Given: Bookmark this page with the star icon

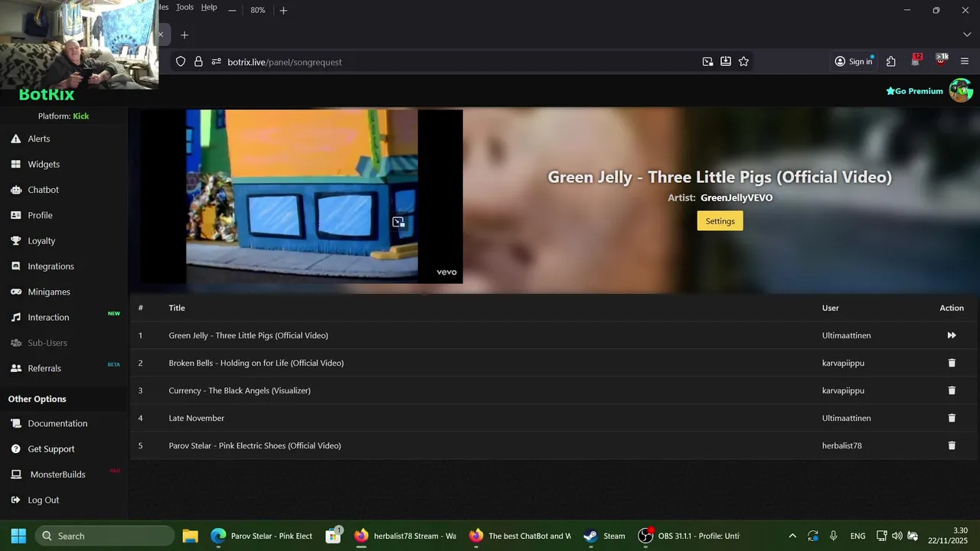Looking at the screenshot, I should click(743, 61).
